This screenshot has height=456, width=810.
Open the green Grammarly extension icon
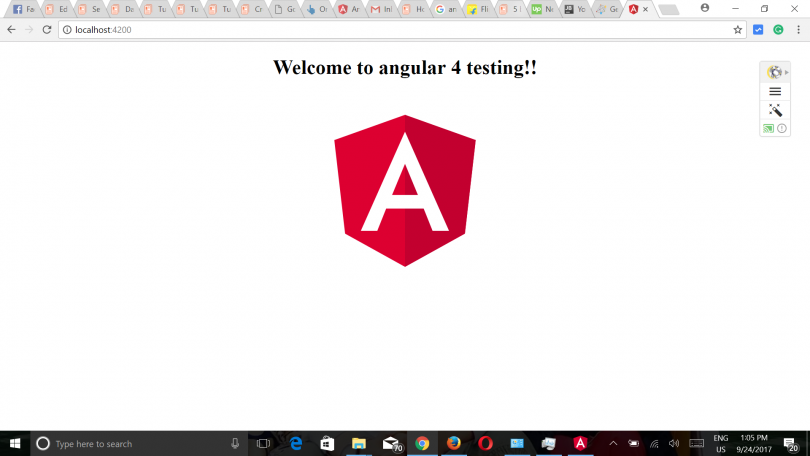click(x=778, y=30)
